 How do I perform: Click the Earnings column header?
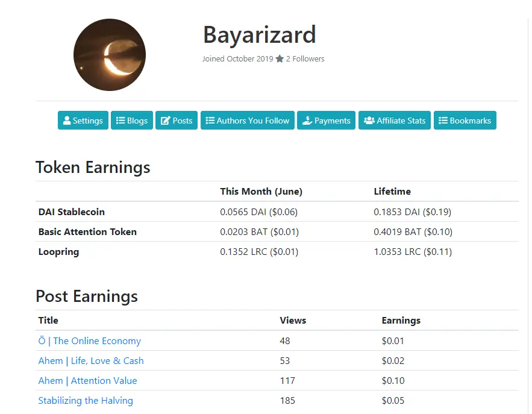(401, 321)
